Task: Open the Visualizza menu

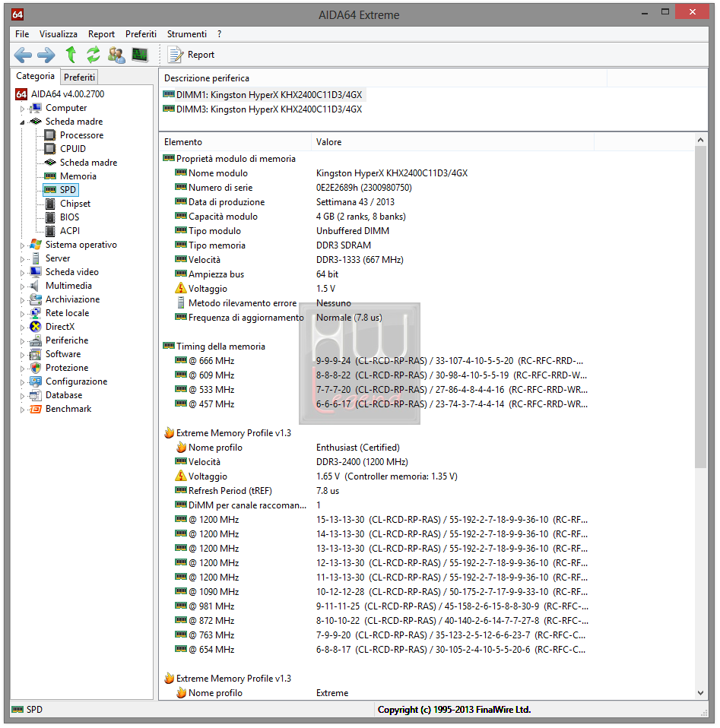Action: [58, 34]
